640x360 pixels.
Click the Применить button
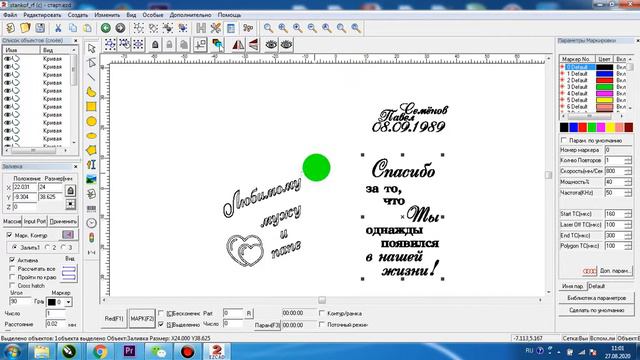click(x=63, y=221)
